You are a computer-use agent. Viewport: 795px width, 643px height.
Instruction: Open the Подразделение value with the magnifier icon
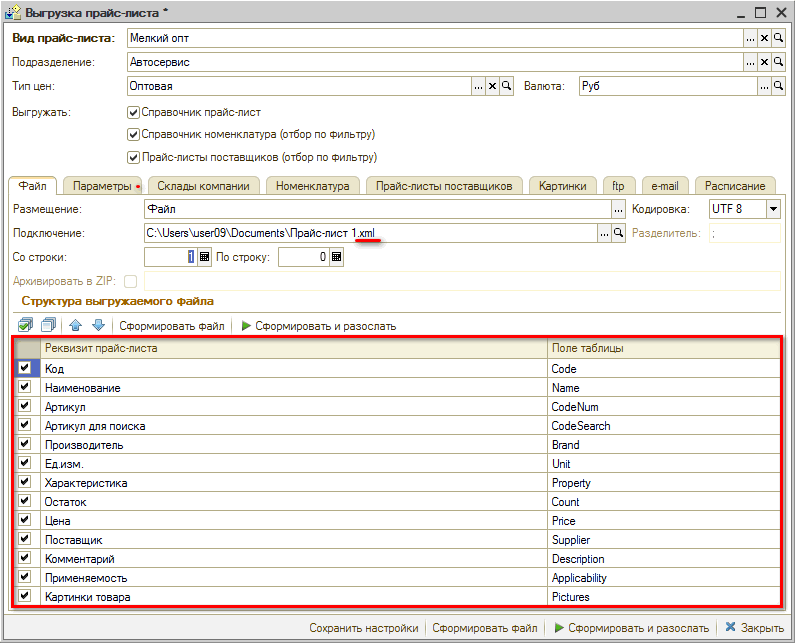[x=778, y=62]
